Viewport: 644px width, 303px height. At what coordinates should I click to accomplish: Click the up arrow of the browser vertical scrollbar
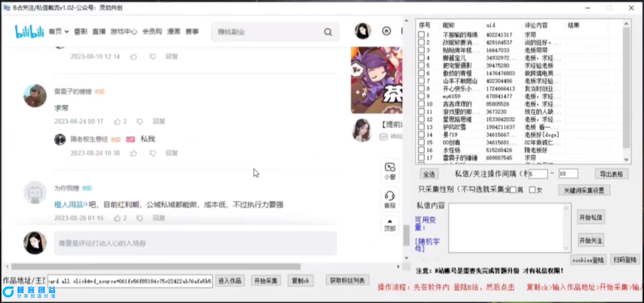[x=406, y=20]
